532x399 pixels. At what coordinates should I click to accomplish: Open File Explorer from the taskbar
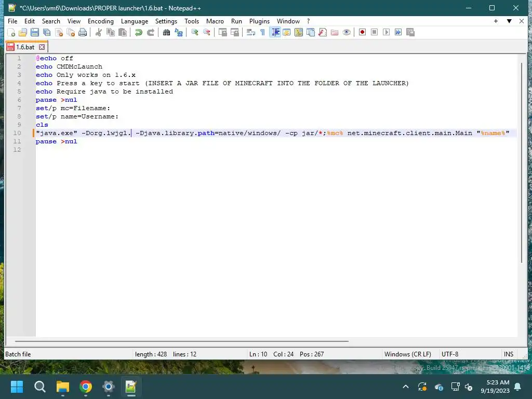coord(63,387)
